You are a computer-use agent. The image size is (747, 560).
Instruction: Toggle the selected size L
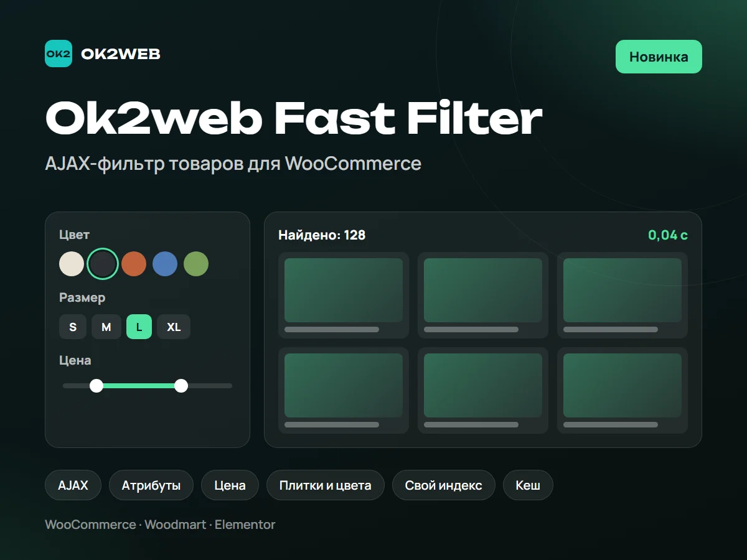pos(139,327)
